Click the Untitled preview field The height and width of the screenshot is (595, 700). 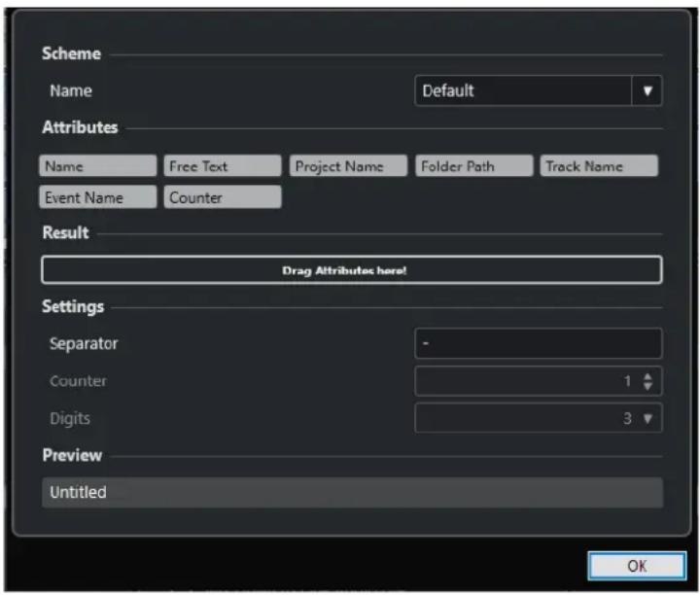click(x=352, y=492)
